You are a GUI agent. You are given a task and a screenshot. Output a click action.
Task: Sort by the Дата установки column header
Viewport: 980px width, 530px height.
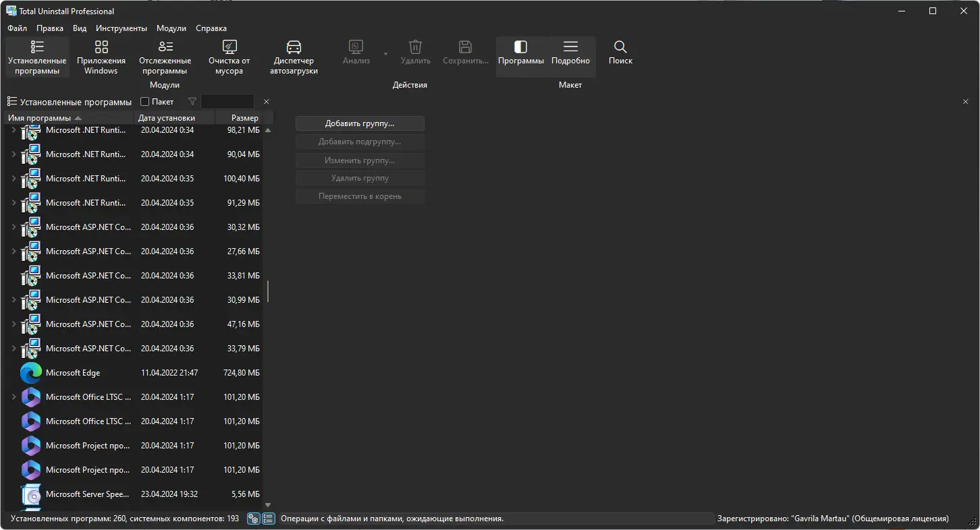click(x=167, y=117)
